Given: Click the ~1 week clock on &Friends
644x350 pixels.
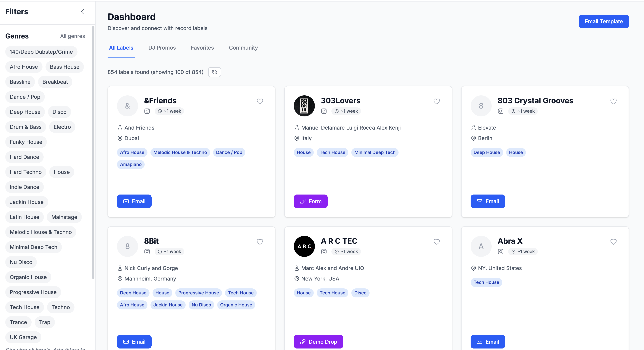Looking at the screenshot, I should click(x=169, y=111).
